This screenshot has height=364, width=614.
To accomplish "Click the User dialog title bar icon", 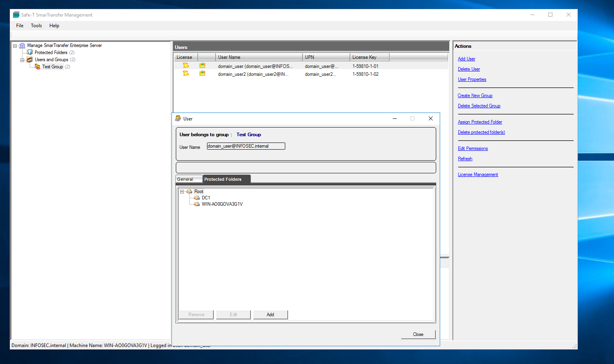I will tap(178, 118).
